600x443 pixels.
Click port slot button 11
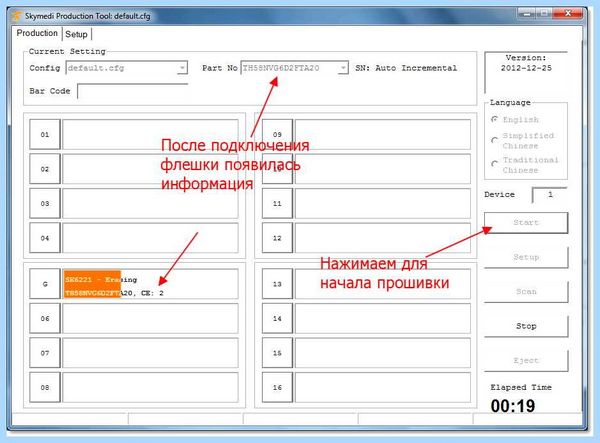click(277, 204)
